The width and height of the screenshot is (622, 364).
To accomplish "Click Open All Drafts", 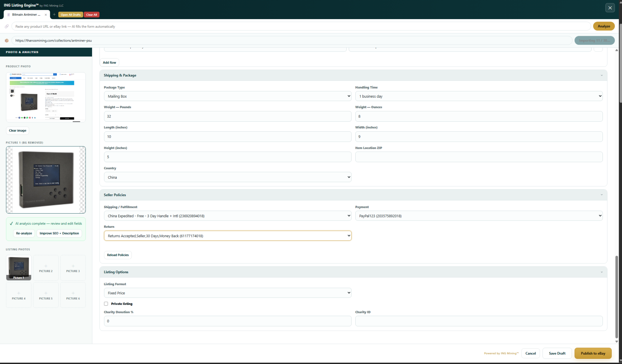I will (70, 15).
